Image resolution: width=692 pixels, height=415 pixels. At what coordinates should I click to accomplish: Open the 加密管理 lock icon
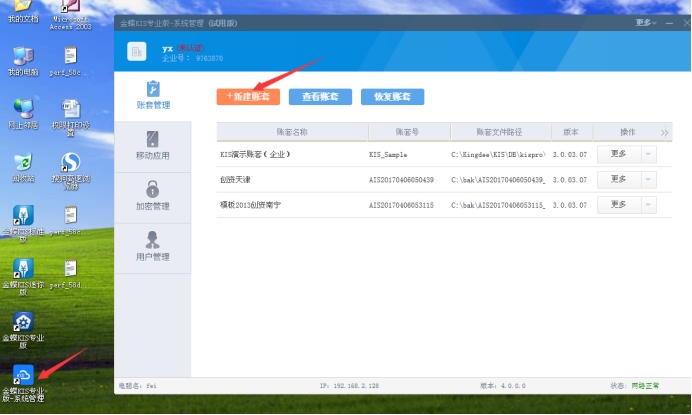pyautogui.click(x=153, y=189)
